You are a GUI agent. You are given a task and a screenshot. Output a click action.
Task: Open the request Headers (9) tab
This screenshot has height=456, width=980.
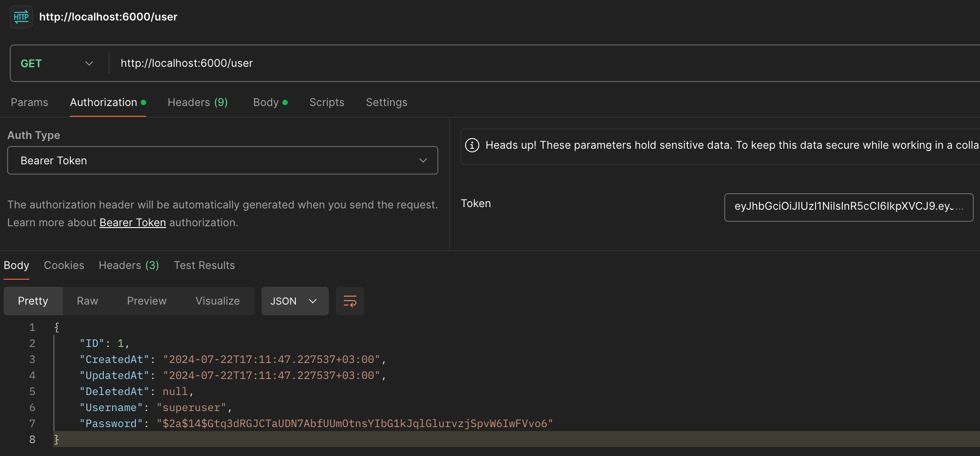[198, 102]
